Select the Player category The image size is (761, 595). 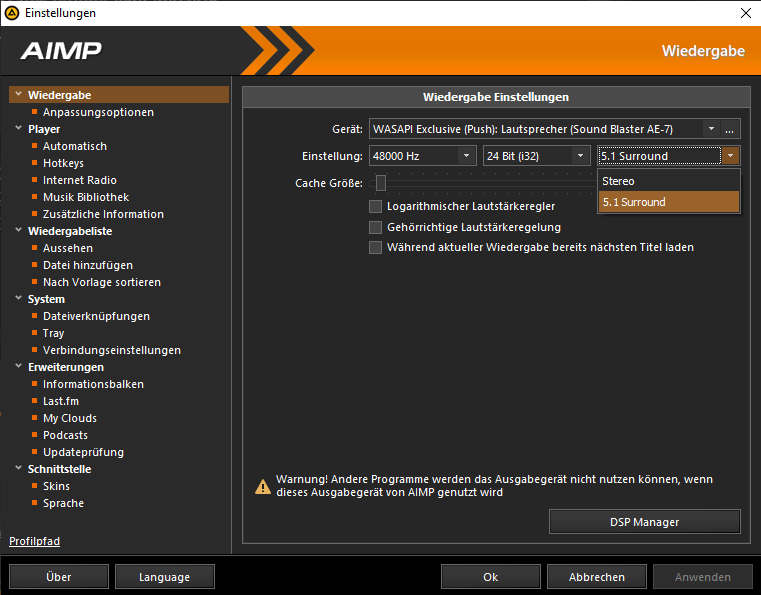tap(44, 129)
